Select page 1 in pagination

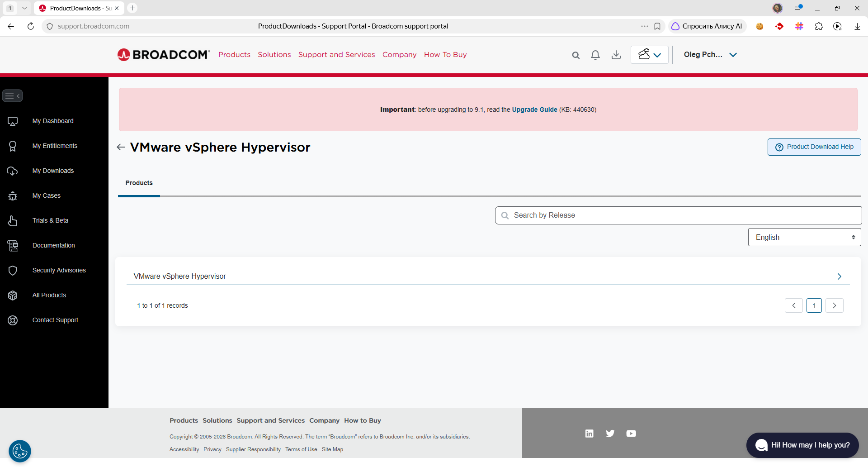(814, 305)
